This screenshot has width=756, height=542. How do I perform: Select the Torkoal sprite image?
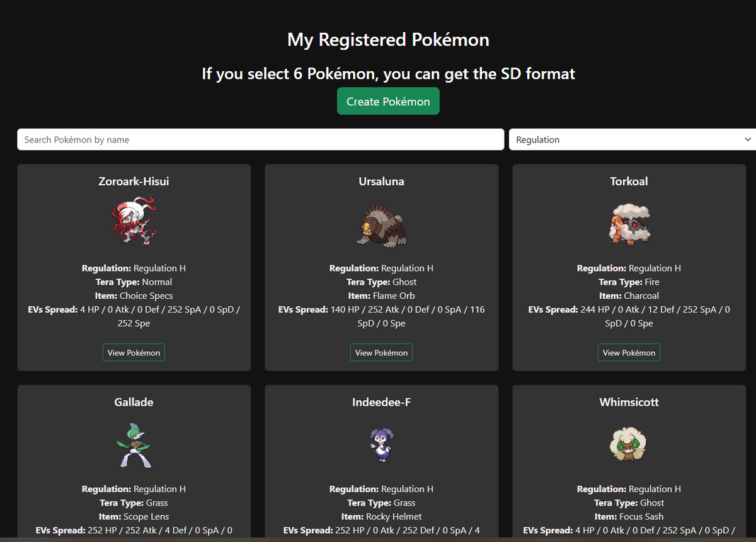629,223
